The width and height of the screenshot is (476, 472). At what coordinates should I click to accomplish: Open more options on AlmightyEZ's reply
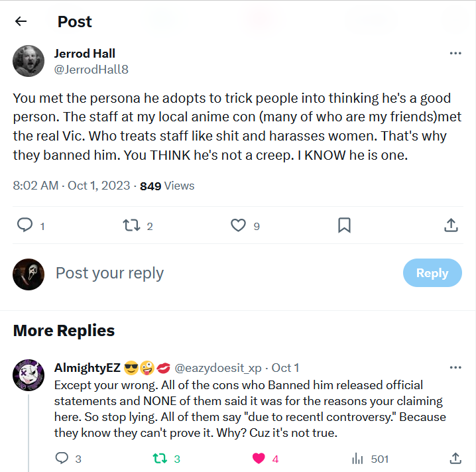(455, 367)
